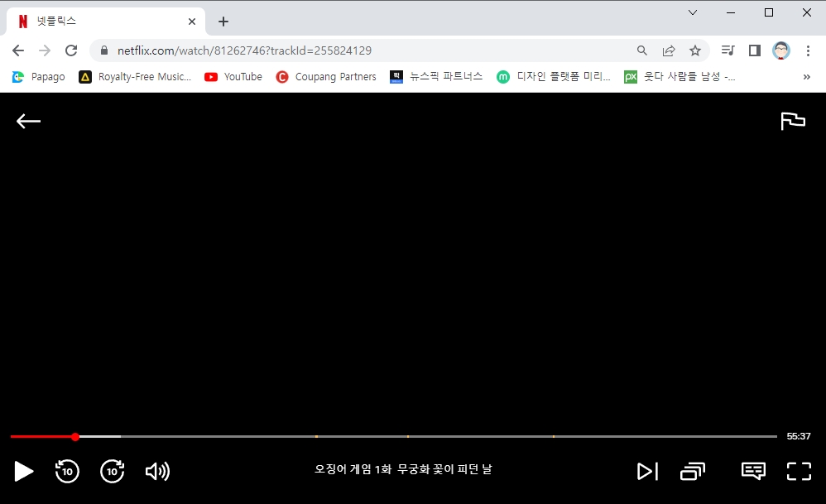
Task: Share this page icon
Action: 669,50
